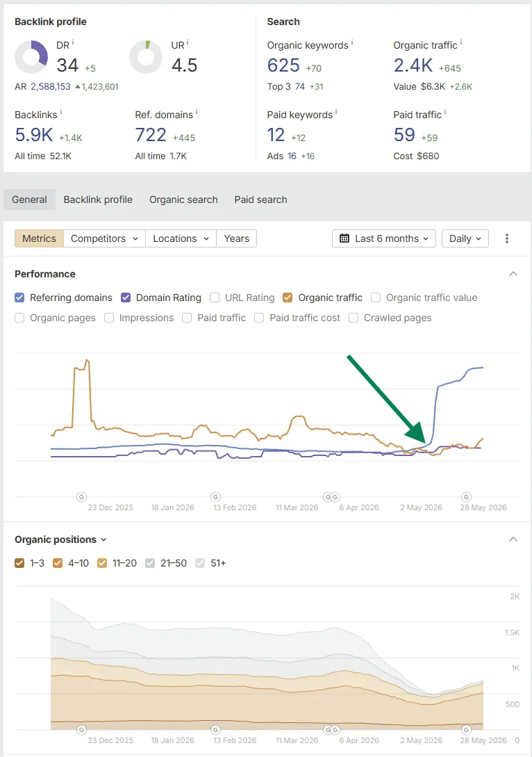Switch to Backlink profile tab
This screenshot has width=532, height=757.
(x=98, y=200)
